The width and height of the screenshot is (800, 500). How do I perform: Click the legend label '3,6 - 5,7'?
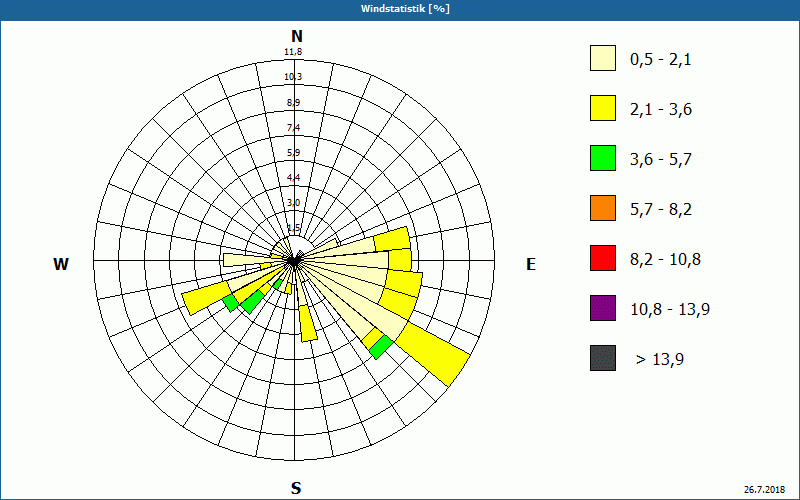[661, 160]
